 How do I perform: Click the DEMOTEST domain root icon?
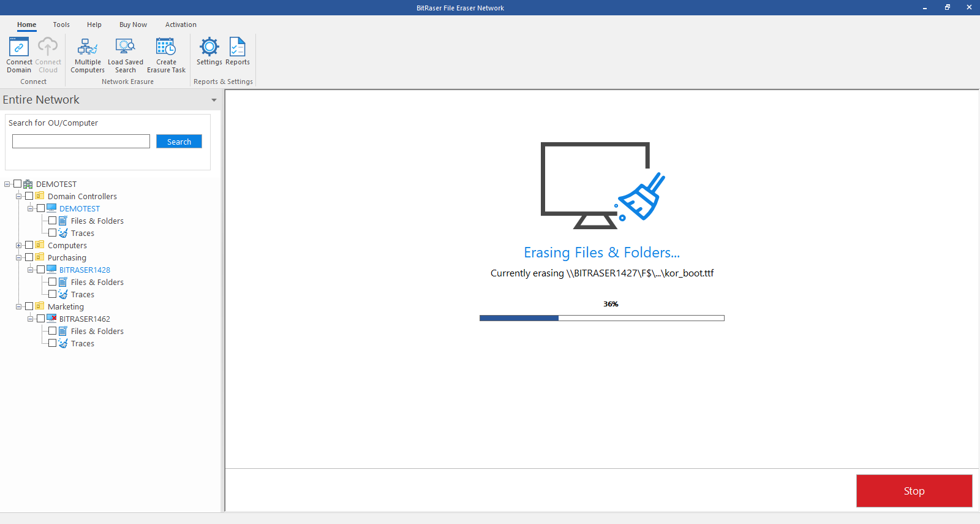(x=28, y=184)
